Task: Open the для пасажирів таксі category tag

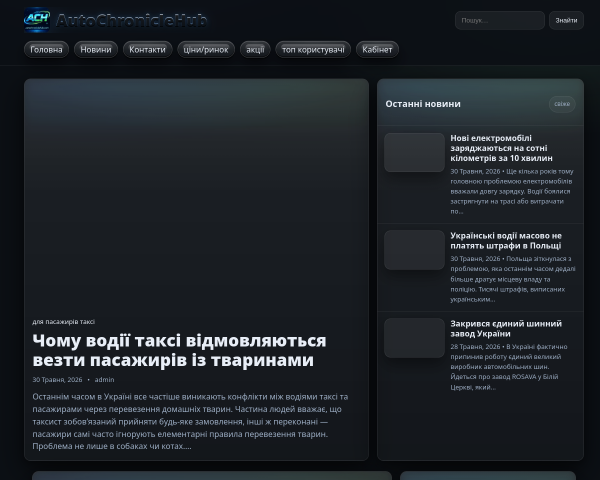Action: coord(64,322)
